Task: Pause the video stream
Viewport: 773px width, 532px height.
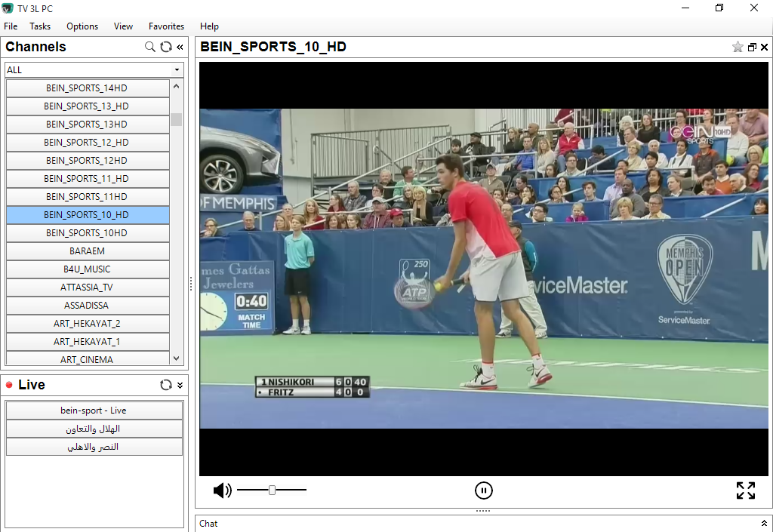Action: (484, 490)
